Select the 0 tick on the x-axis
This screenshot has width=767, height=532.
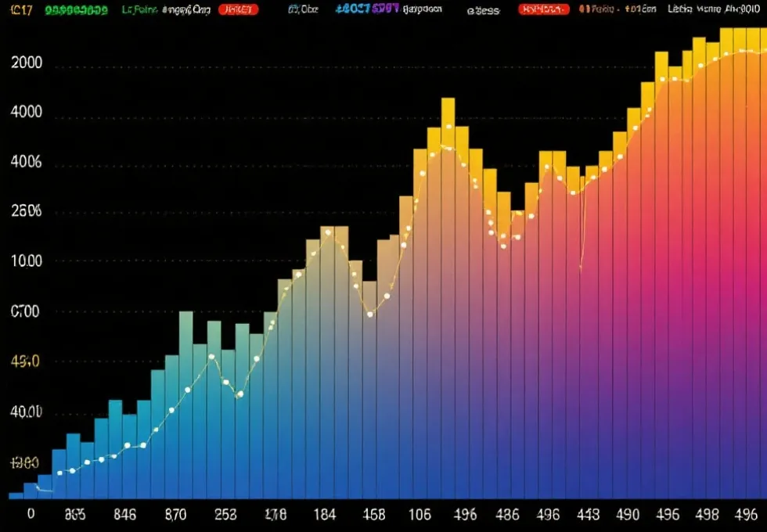click(x=31, y=515)
